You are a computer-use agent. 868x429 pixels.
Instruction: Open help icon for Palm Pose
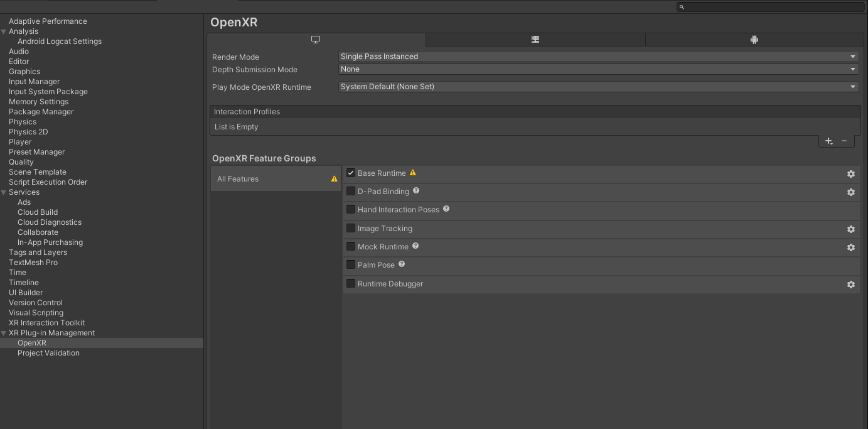402,264
